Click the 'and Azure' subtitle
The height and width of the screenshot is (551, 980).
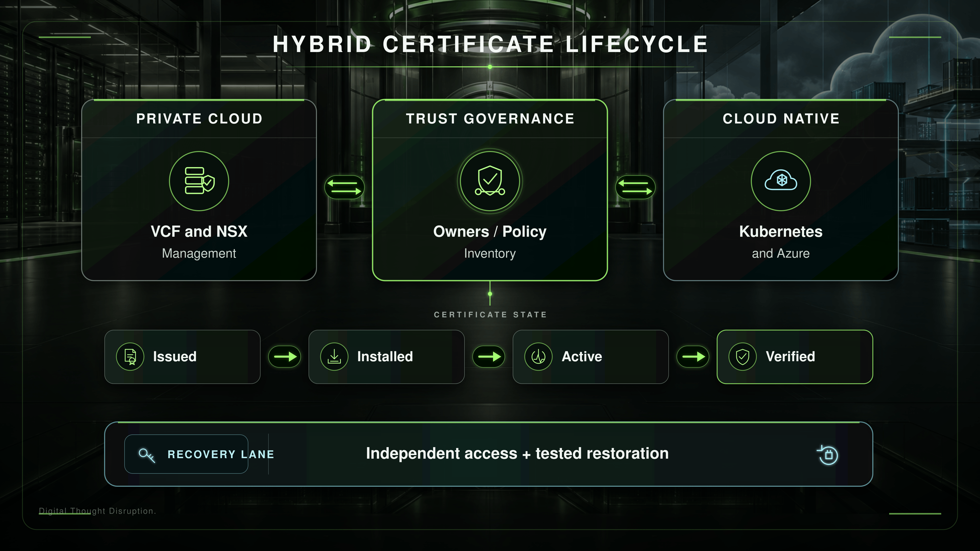[781, 253]
